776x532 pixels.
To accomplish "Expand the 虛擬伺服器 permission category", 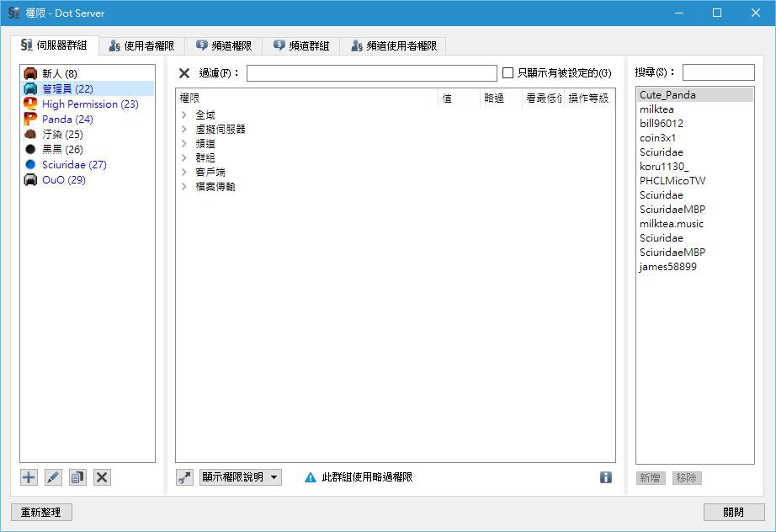I will click(184, 130).
